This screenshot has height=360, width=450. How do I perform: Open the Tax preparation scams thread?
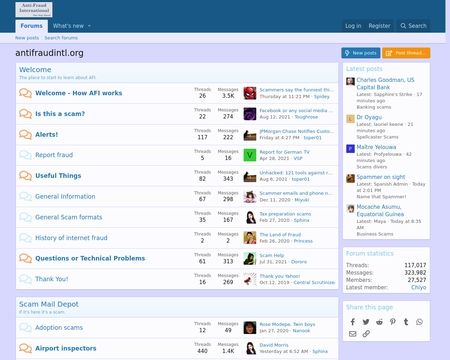[x=285, y=214]
